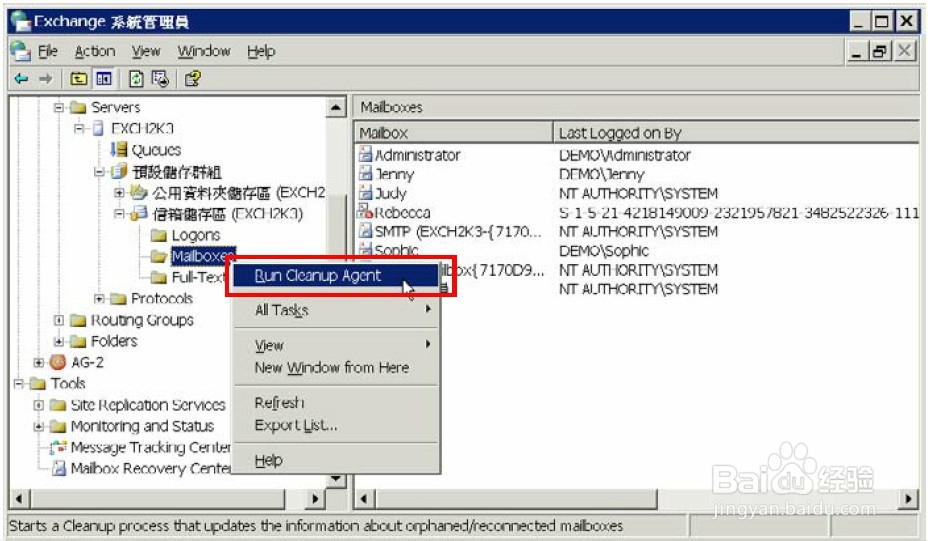Click the Queues icon in tree

(x=119, y=149)
